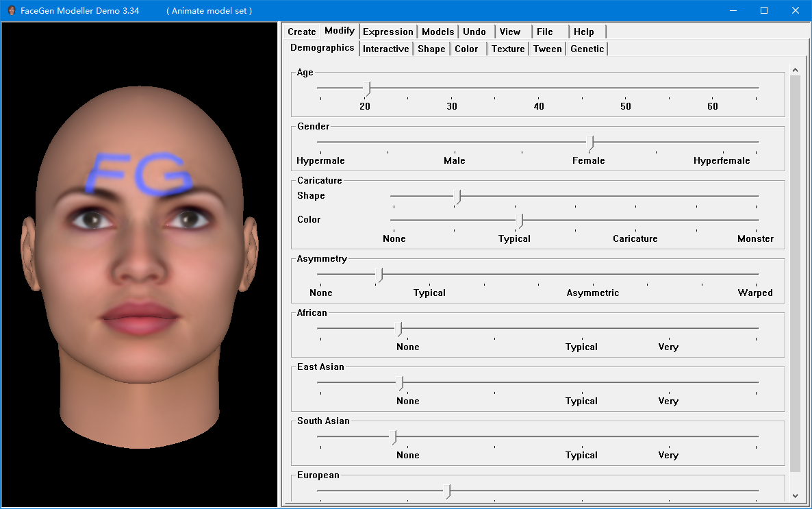Open the Create tab
Screen dimensions: 812x509
point(301,32)
